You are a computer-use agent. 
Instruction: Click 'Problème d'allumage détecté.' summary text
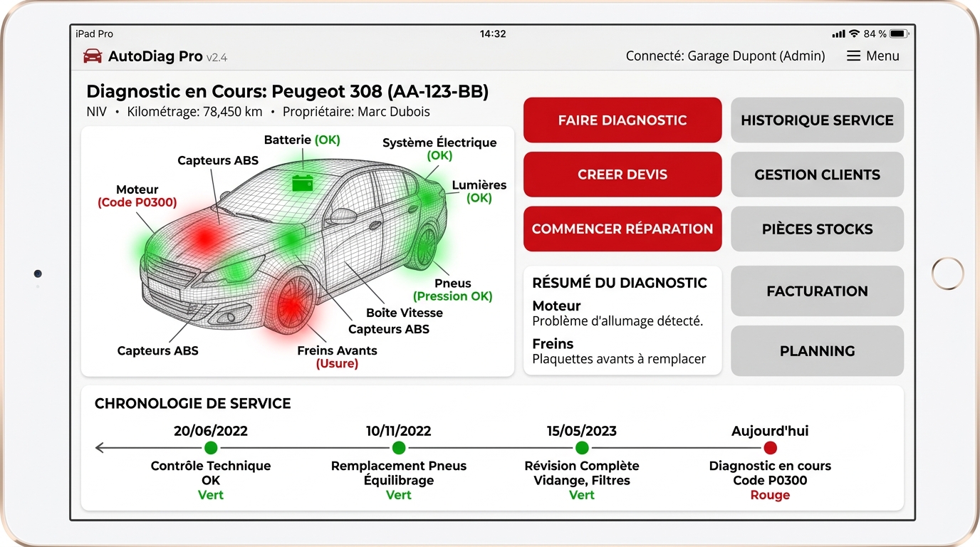(x=617, y=321)
